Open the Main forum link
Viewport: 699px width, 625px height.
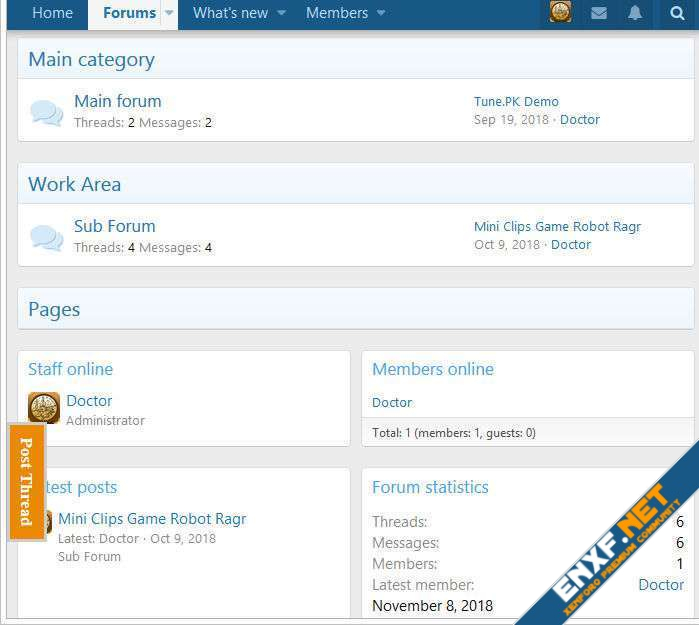tap(117, 101)
